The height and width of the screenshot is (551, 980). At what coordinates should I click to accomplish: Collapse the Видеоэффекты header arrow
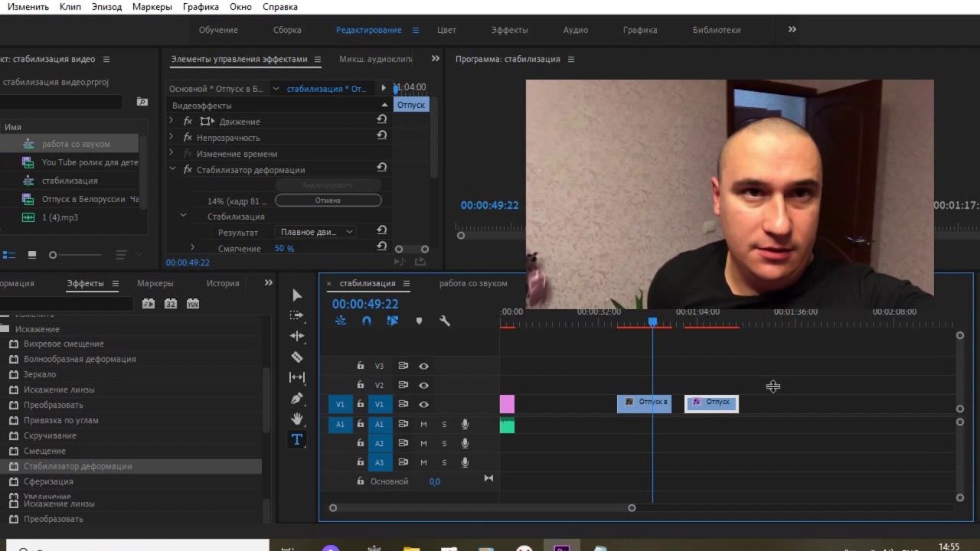[384, 105]
